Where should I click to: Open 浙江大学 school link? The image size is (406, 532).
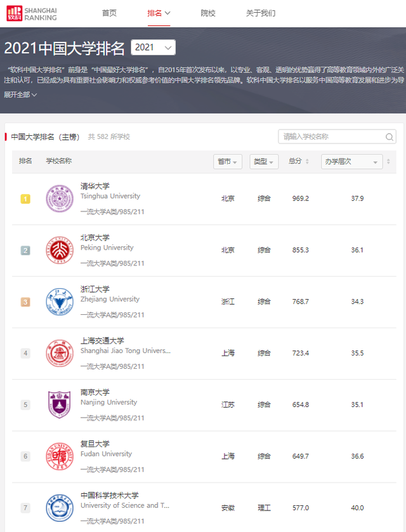[x=95, y=289]
